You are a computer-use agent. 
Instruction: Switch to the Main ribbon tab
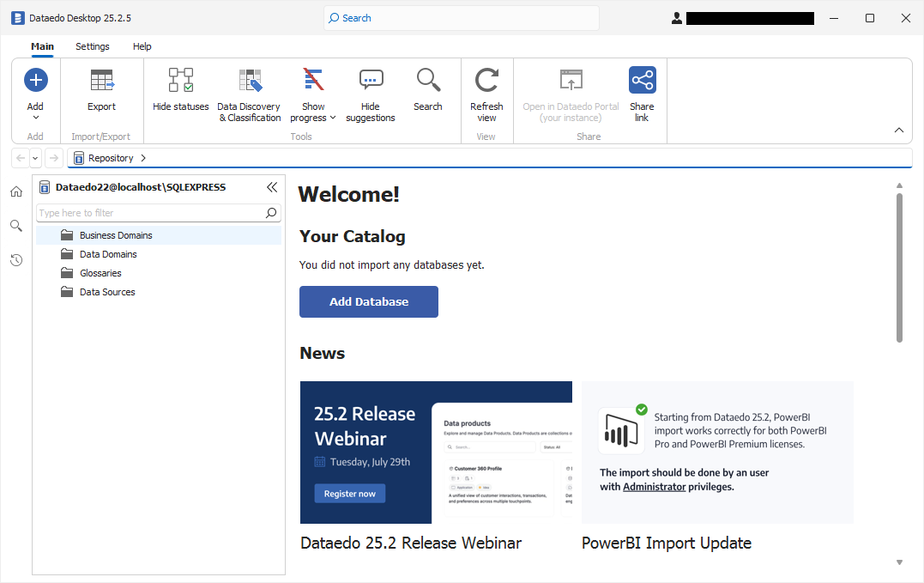click(x=42, y=46)
